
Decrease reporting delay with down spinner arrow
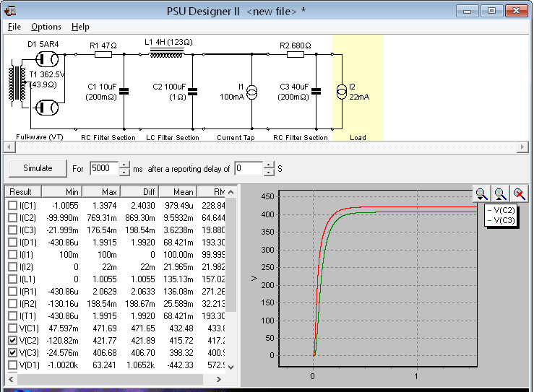pyautogui.click(x=269, y=173)
